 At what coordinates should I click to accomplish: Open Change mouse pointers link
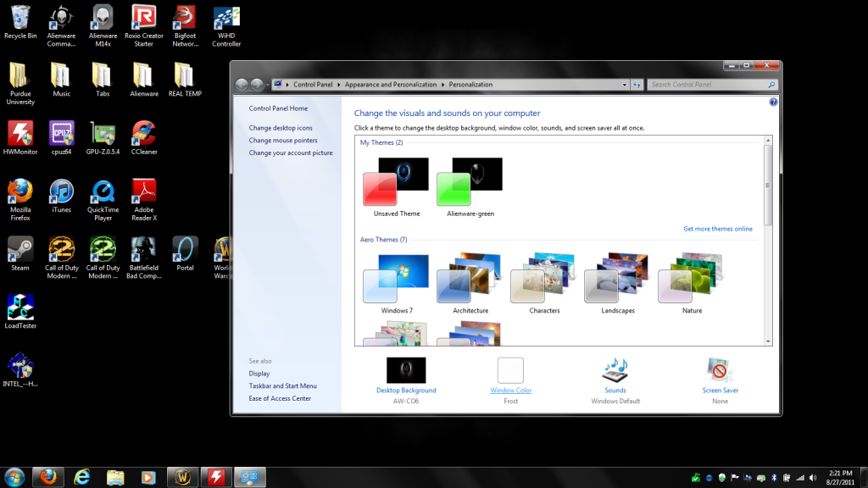[283, 141]
